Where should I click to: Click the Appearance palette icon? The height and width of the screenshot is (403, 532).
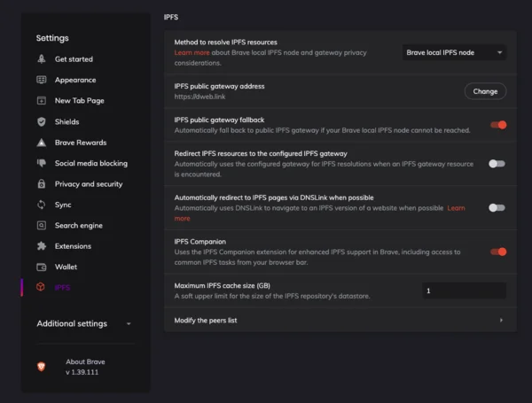pos(42,80)
